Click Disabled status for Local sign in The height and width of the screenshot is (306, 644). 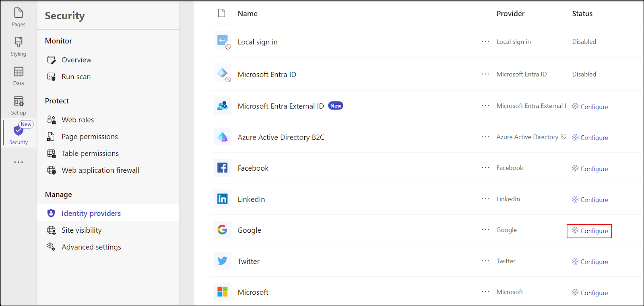point(584,41)
